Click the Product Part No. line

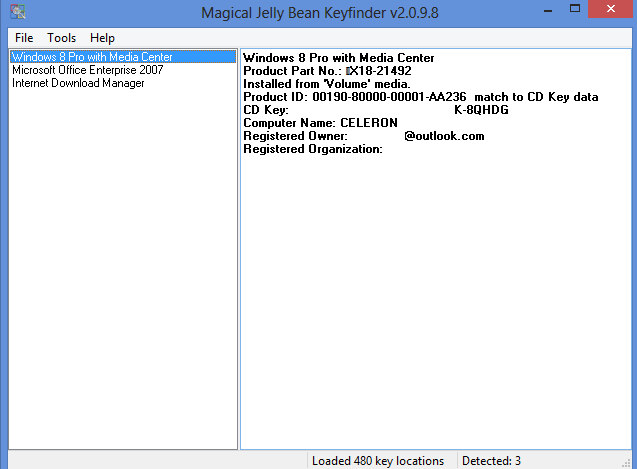pos(327,71)
